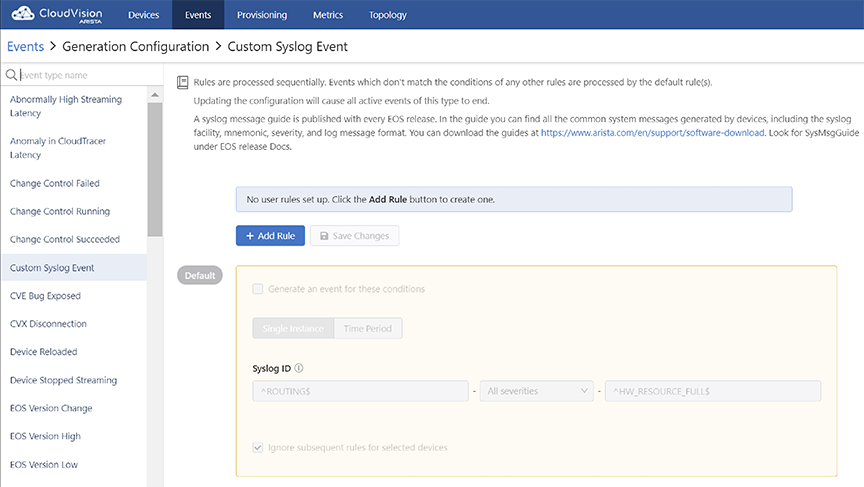Select the Single Instance option
This screenshot has width=864, height=487.
point(293,328)
